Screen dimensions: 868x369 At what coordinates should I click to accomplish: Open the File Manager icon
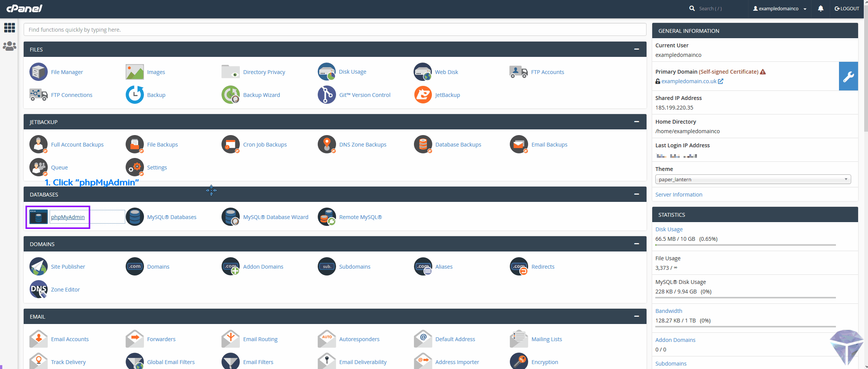[39, 72]
